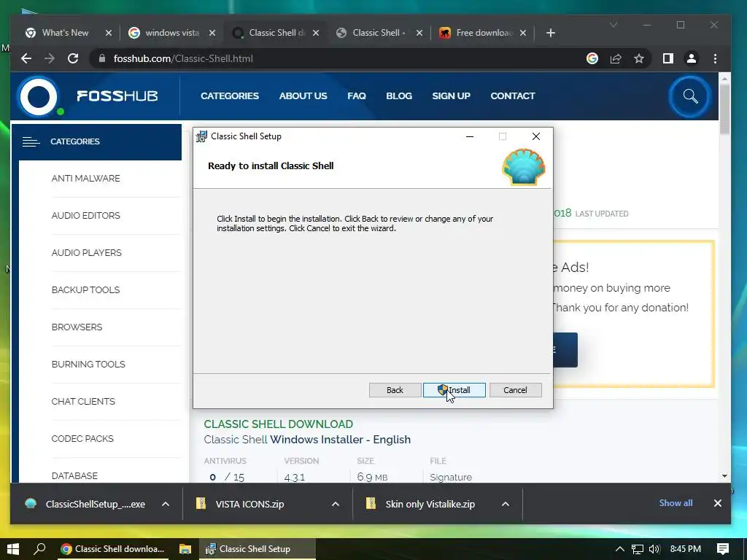Click the scrollbar down arrow on webpage
This screenshot has width=747, height=560.
tap(724, 475)
